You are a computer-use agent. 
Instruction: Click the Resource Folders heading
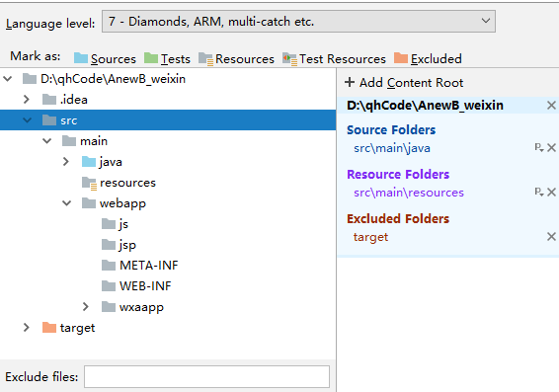tap(398, 174)
